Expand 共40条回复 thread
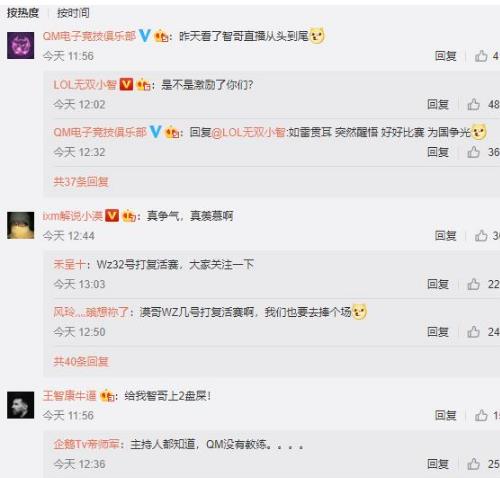The width and height of the screenshot is (500, 478). [x=81, y=361]
